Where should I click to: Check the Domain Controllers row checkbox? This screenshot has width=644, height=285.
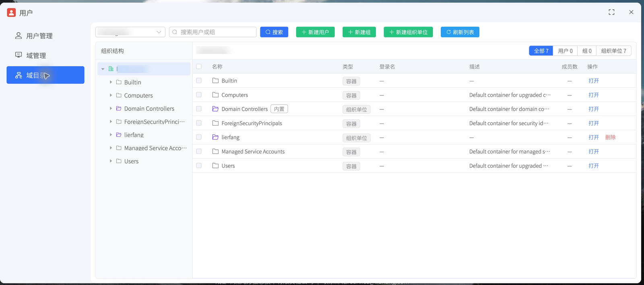click(199, 109)
